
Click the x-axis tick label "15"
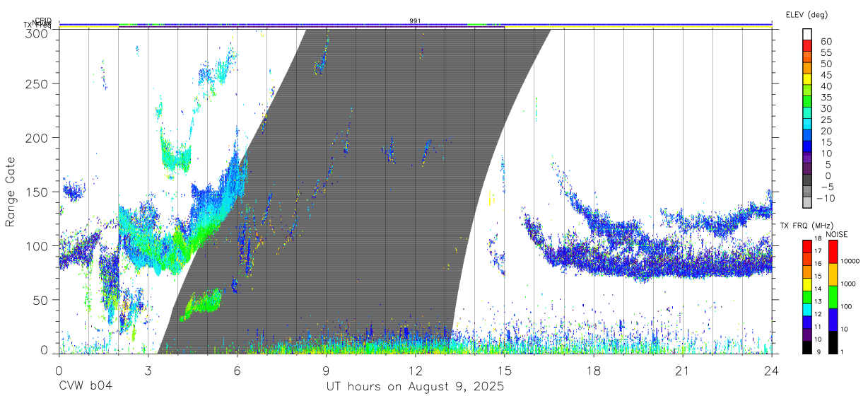click(505, 369)
